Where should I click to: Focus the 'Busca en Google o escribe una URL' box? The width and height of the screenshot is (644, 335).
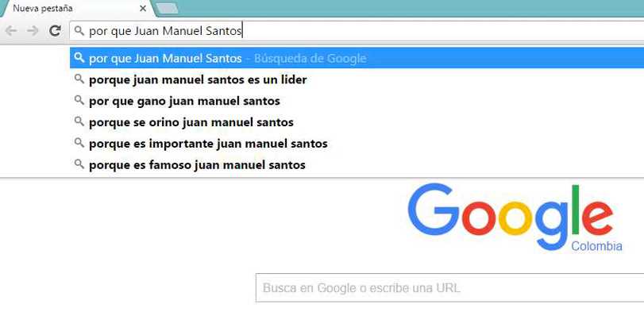[449, 288]
